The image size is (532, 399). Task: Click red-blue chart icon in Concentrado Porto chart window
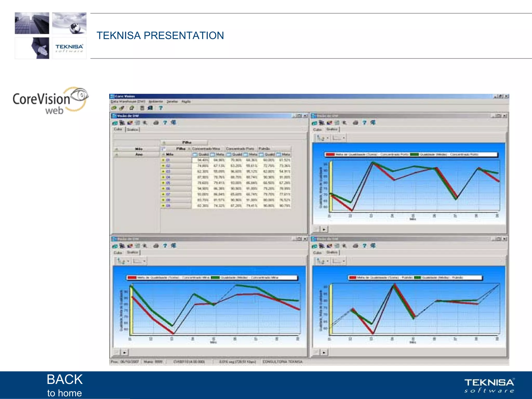click(330, 123)
